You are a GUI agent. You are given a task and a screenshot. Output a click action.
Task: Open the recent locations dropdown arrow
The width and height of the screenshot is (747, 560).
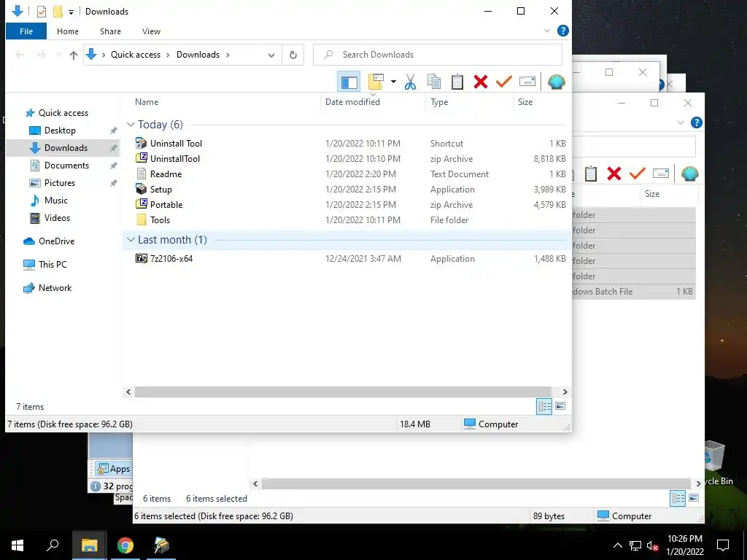[x=58, y=55]
